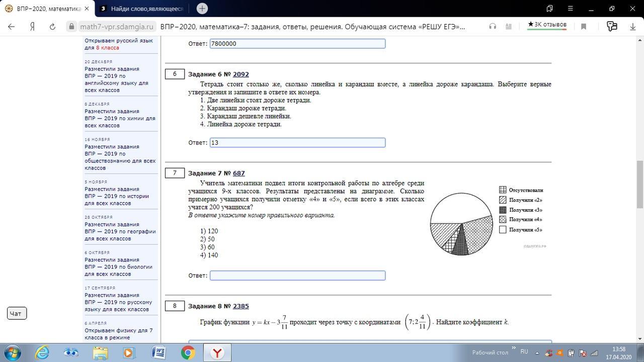
Task: Click the headphones read-aloud icon
Action: click(x=493, y=27)
